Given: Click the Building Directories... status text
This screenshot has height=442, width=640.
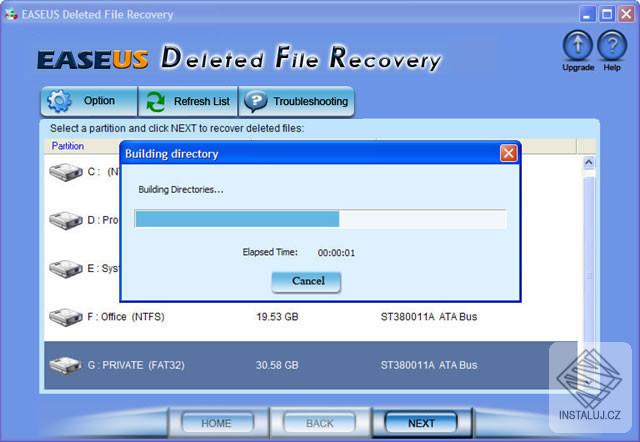Looking at the screenshot, I should (181, 190).
